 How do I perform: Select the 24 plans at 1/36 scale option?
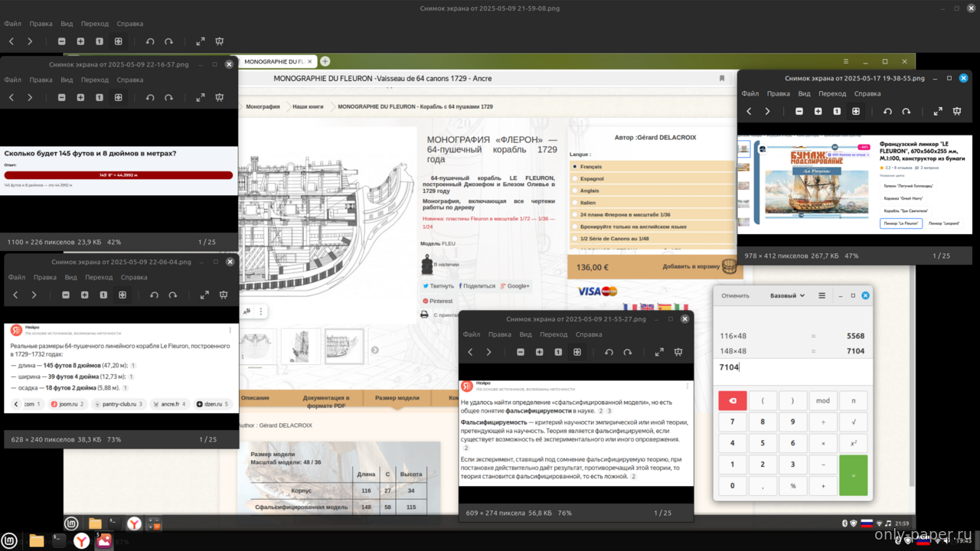[x=575, y=214]
